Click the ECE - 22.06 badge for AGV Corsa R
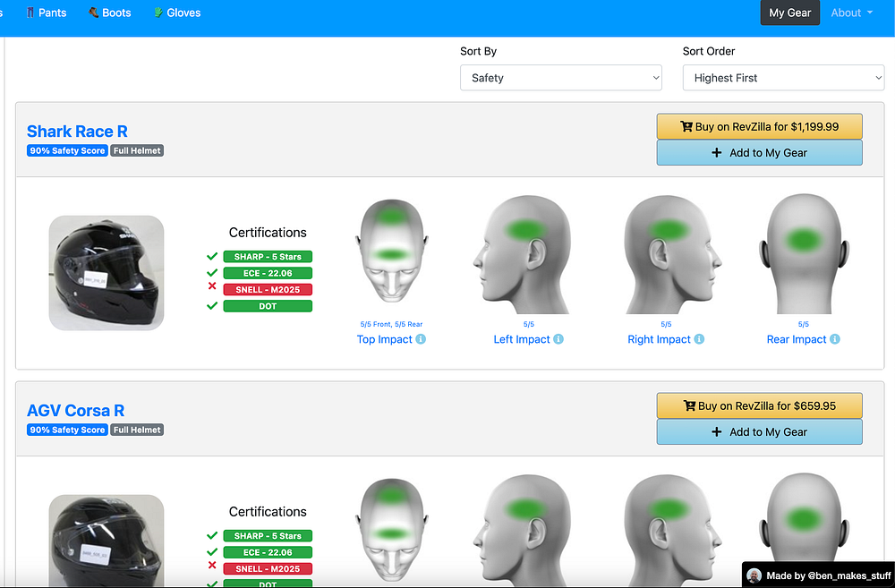The image size is (895, 588). tap(268, 552)
